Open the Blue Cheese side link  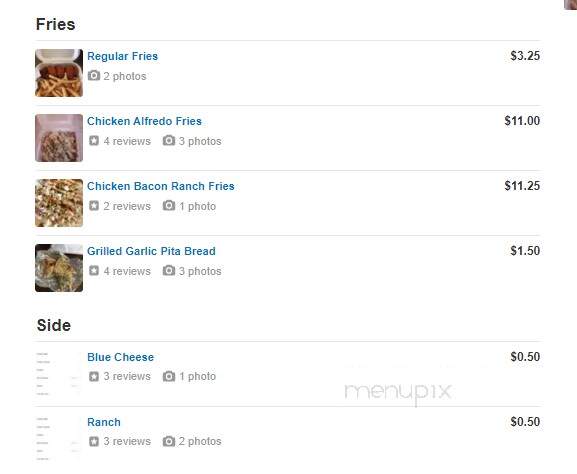[121, 357]
